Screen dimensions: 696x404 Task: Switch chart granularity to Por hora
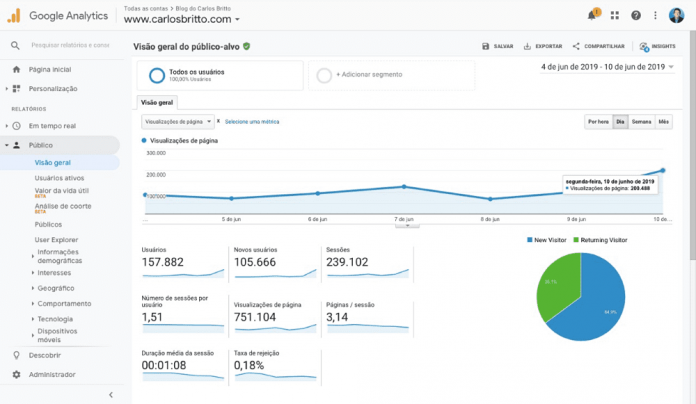click(x=598, y=121)
